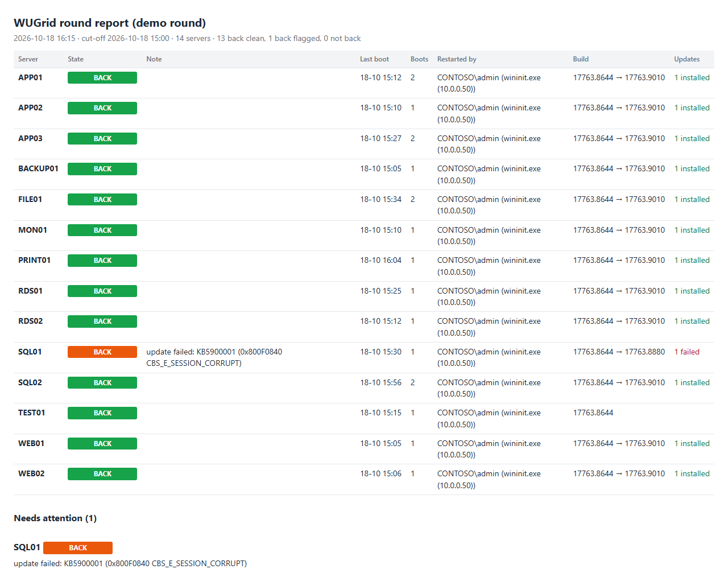Image resolution: width=728 pixels, height=569 pixels.
Task: Select the Boots column header
Action: point(419,59)
